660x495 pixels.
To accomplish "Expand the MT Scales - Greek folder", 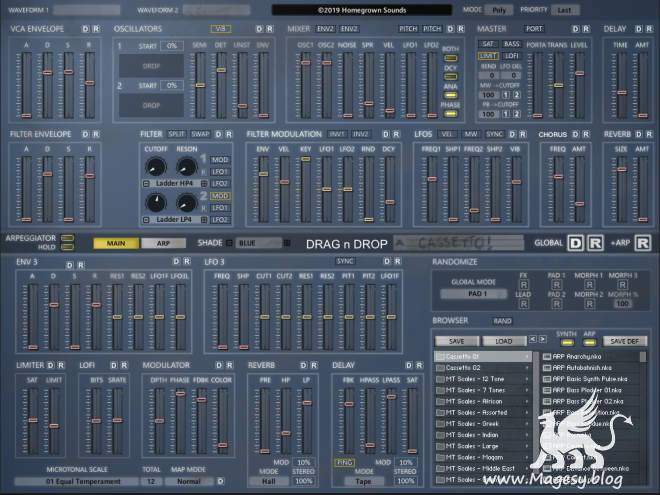I will pyautogui.click(x=483, y=423).
